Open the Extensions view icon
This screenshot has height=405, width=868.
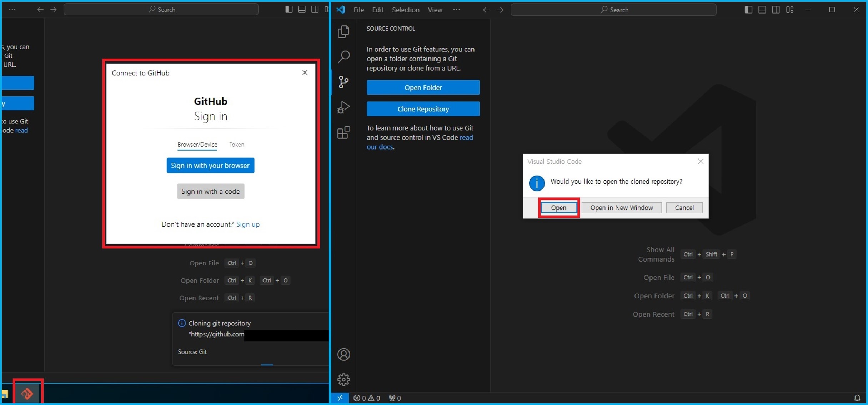pyautogui.click(x=343, y=133)
